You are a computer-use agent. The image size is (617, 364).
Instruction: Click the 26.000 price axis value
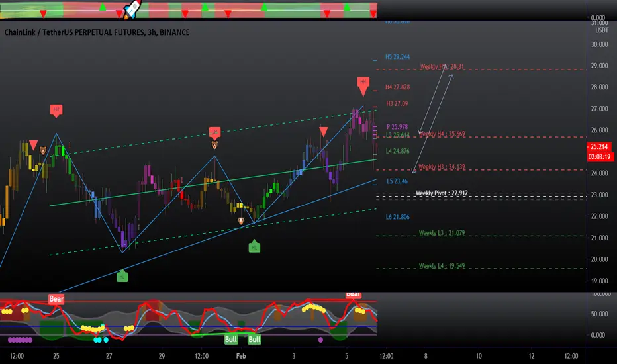pos(599,130)
